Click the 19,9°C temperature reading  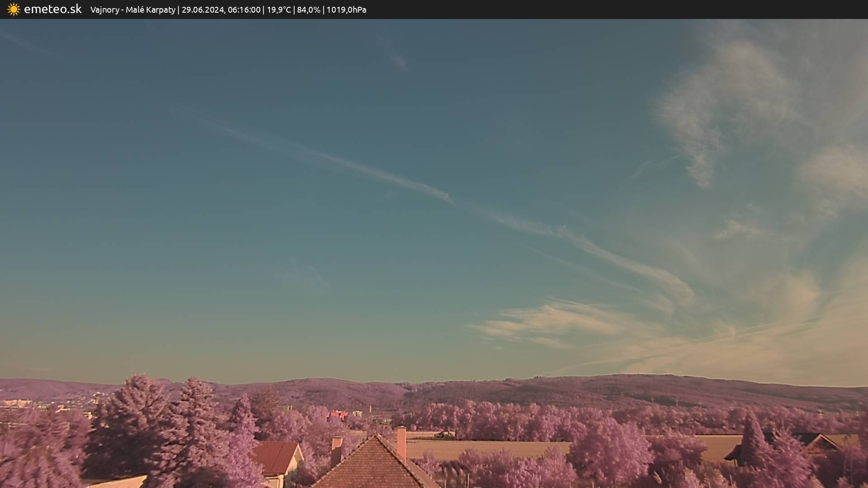(x=278, y=10)
